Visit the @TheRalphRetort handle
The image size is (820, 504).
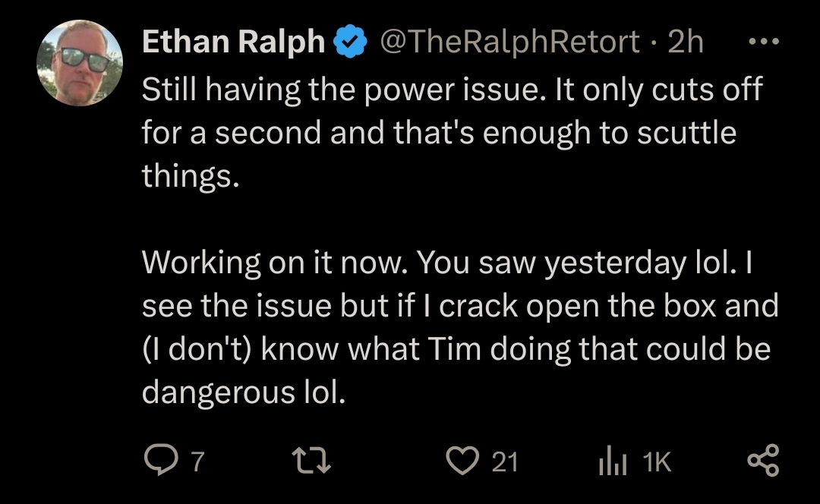pos(510,41)
